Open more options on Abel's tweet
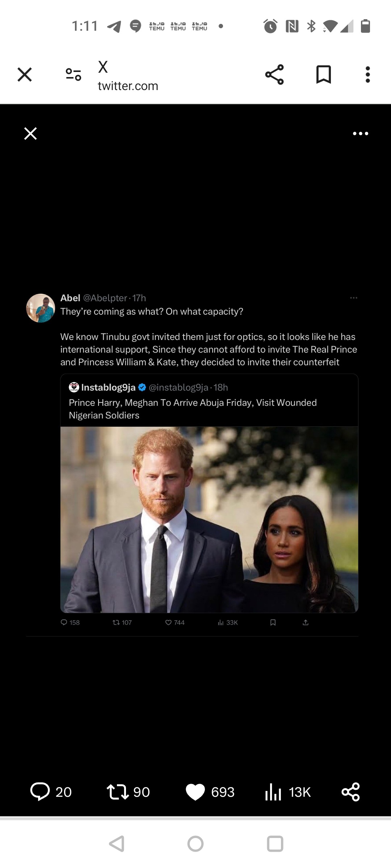This screenshot has width=391, height=868. click(353, 298)
